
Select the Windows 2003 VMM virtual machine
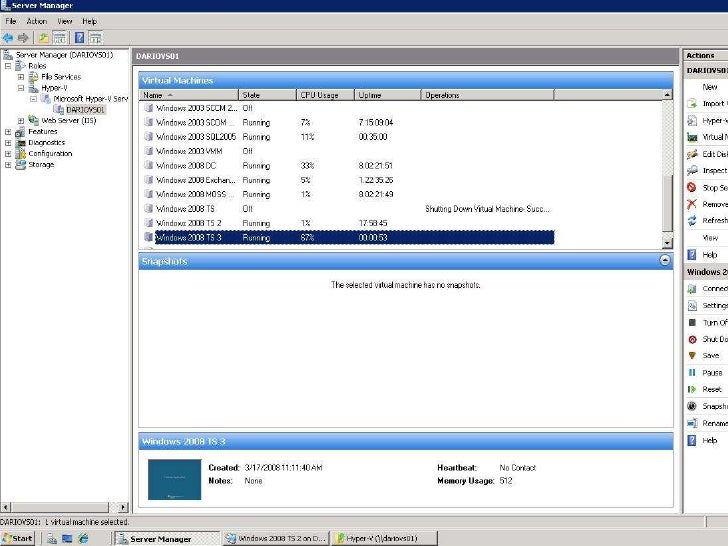tap(346, 151)
